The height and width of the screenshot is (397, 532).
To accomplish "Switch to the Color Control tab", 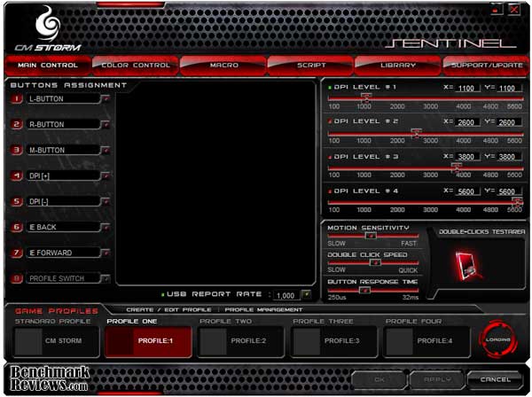I will pos(136,65).
